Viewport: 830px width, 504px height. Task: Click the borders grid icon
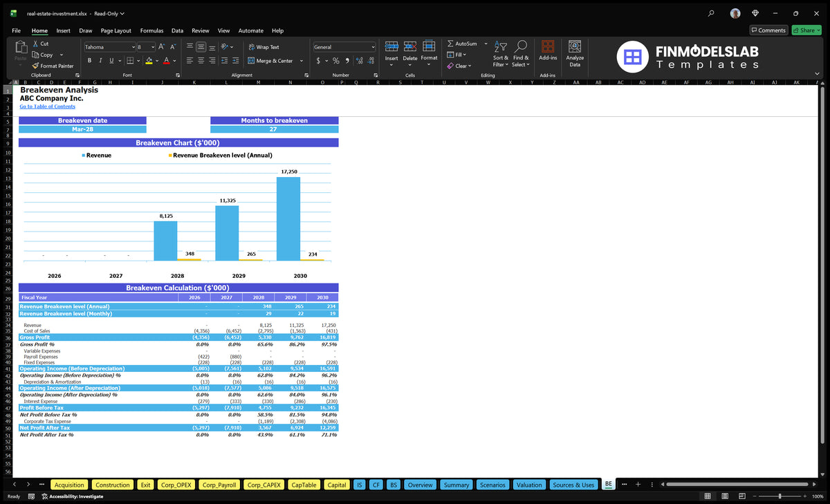(x=129, y=61)
